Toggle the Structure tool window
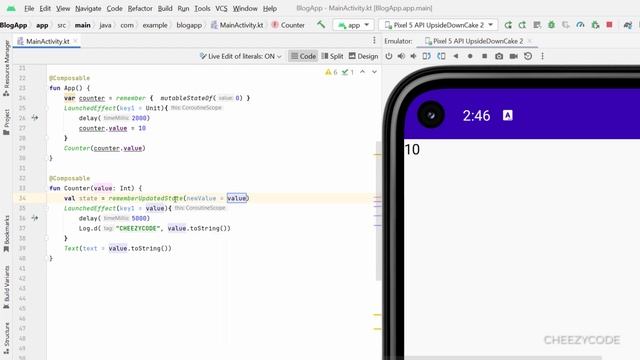 pyautogui.click(x=6, y=338)
